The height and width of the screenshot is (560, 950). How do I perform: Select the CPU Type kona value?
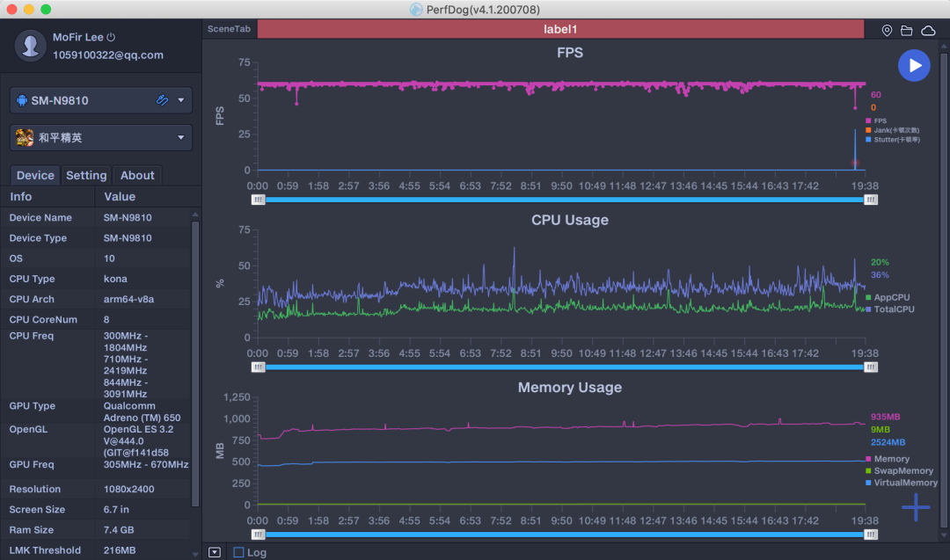[115, 279]
